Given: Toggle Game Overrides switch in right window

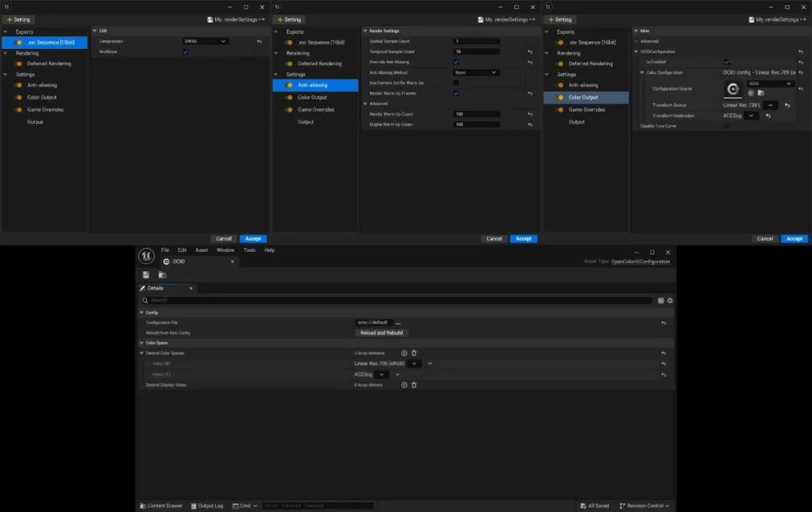Looking at the screenshot, I should [560, 110].
